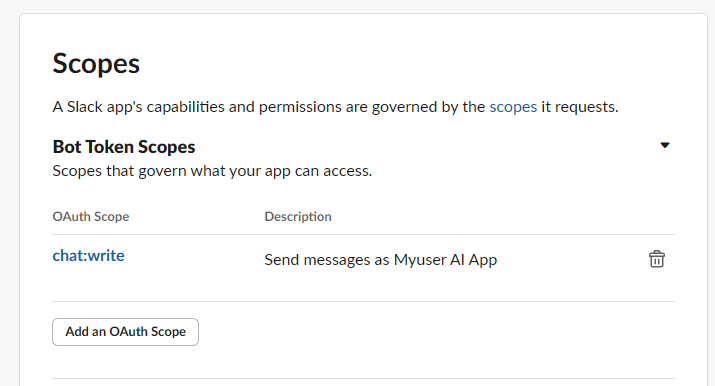
Task: Collapse the Bot Token Scopes section arrow
Action: (665, 145)
